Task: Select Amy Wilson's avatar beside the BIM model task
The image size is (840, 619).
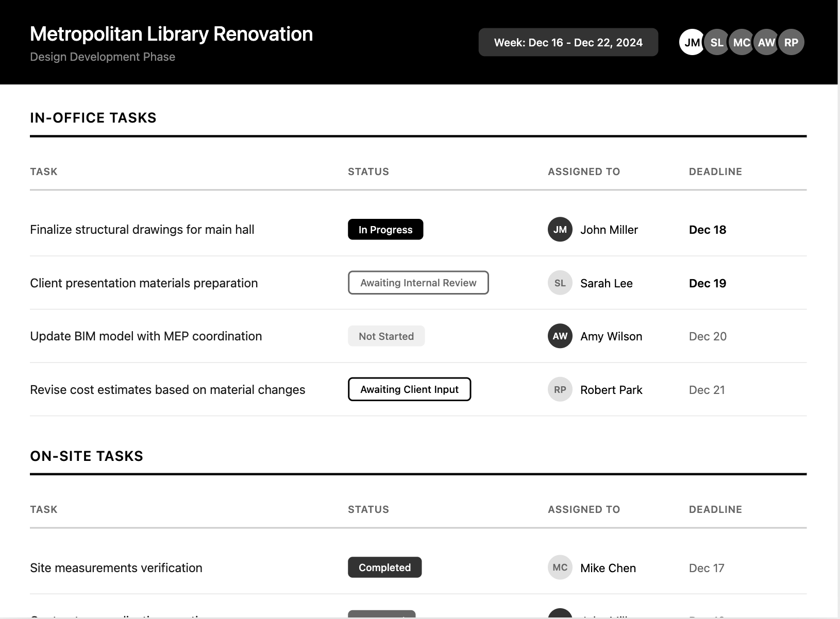Action: [559, 336]
